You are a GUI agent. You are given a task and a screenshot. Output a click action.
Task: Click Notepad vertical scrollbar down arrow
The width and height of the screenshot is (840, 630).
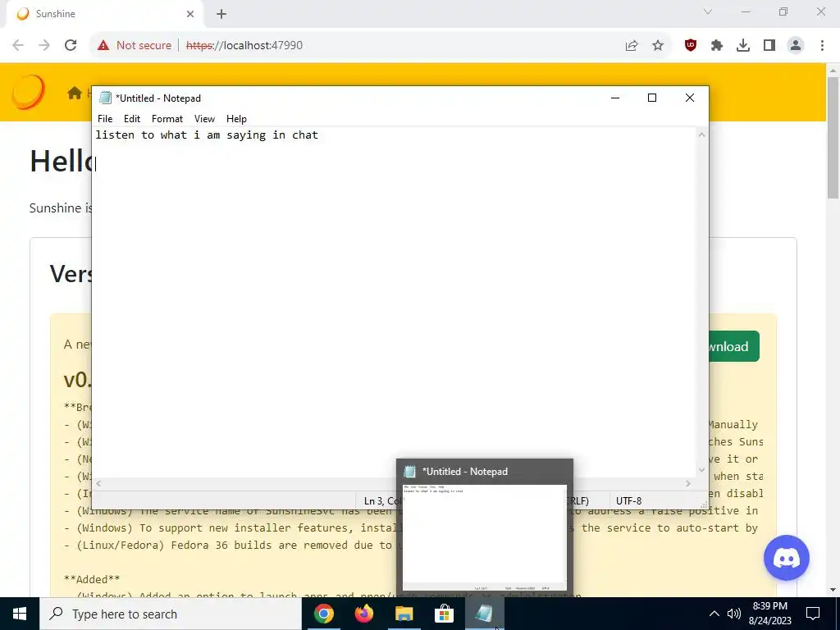(x=702, y=470)
